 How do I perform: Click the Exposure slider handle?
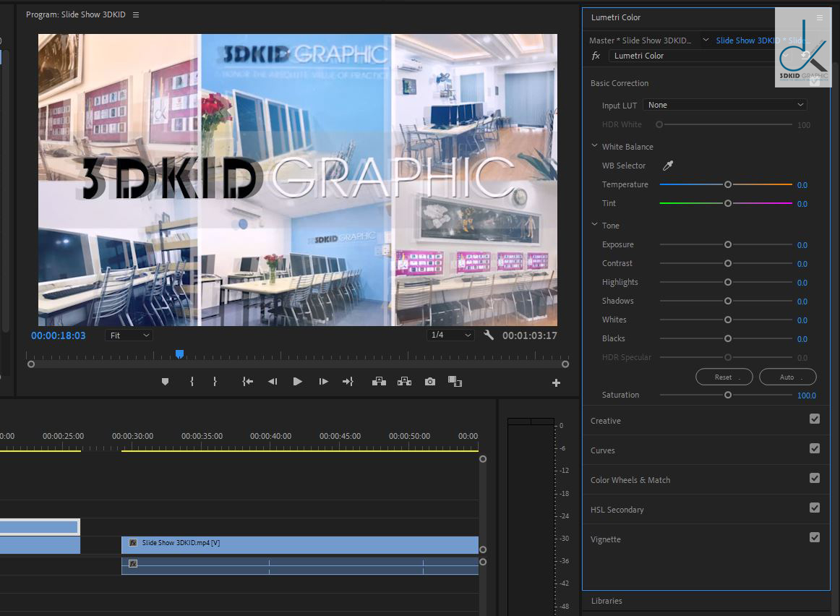(727, 245)
